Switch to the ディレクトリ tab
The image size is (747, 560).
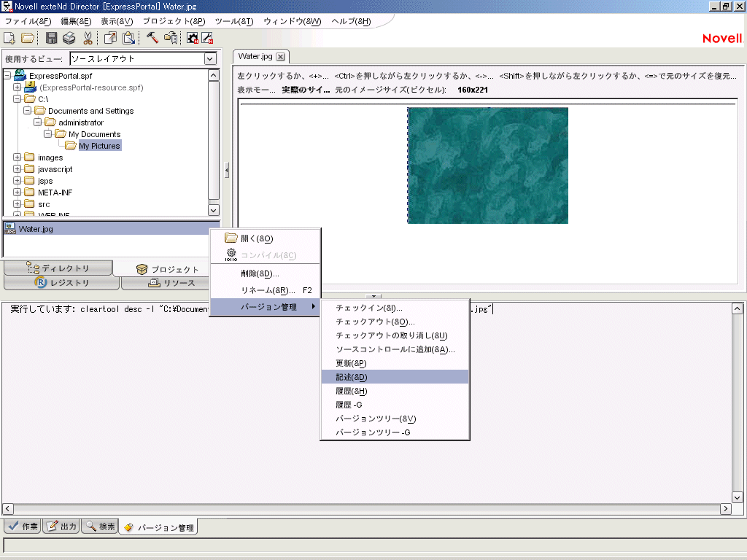(58, 268)
